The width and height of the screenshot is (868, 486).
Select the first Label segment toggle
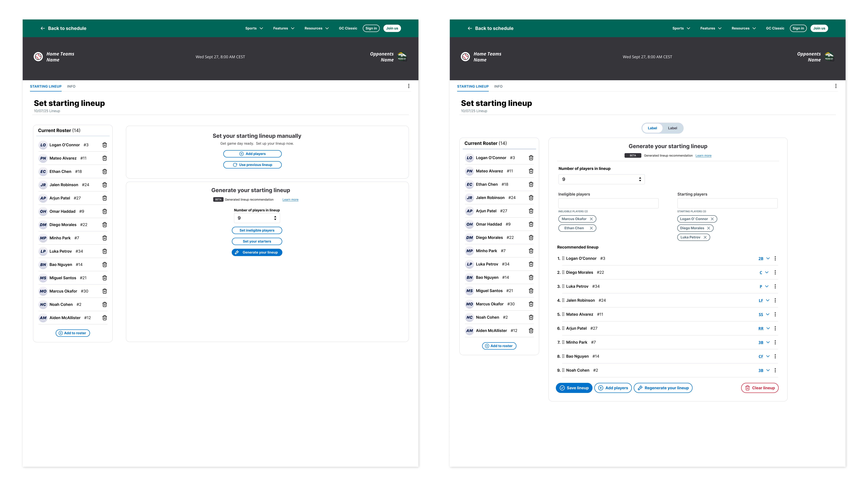click(x=652, y=128)
